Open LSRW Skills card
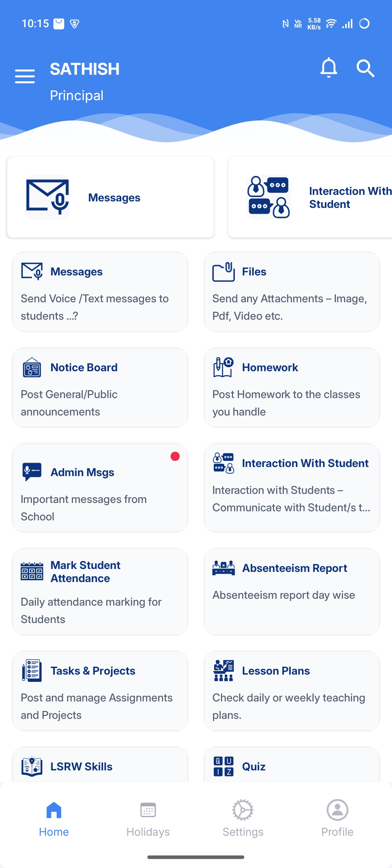Image resolution: width=392 pixels, height=868 pixels. (x=100, y=766)
